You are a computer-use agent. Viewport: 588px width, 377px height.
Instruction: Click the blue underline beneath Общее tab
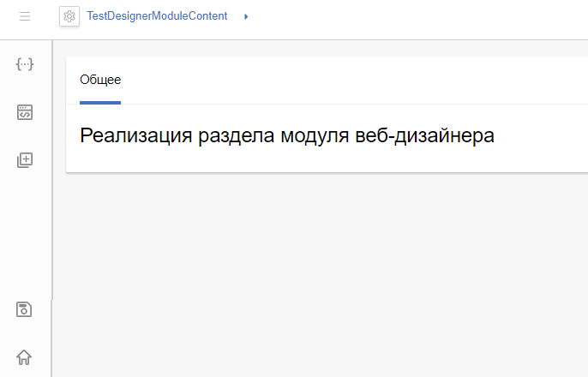coord(100,103)
